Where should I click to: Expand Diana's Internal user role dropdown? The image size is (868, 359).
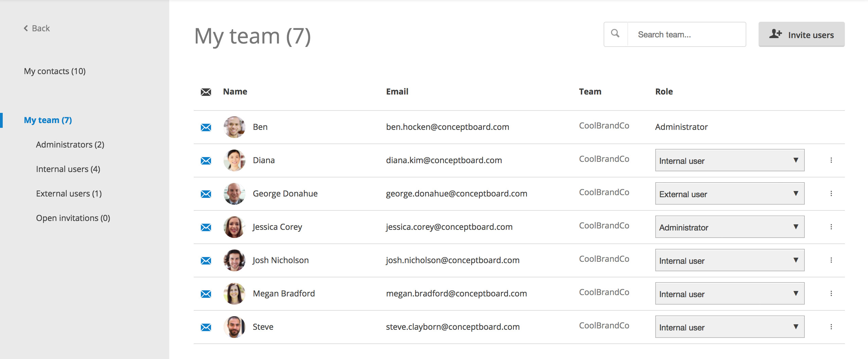click(x=730, y=160)
